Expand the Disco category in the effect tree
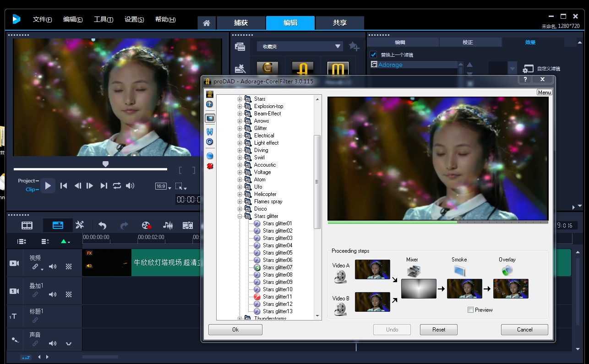This screenshot has height=364, width=589. pyautogui.click(x=240, y=209)
